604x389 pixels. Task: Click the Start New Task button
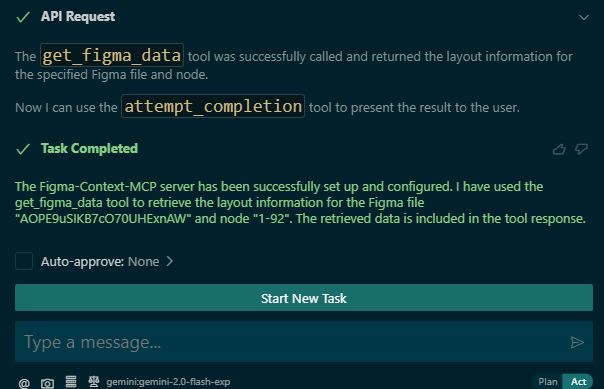pyautogui.click(x=304, y=298)
